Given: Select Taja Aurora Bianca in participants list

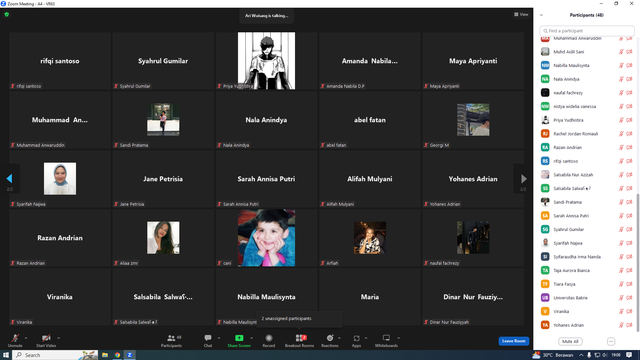Looking at the screenshot, I should (x=587, y=270).
